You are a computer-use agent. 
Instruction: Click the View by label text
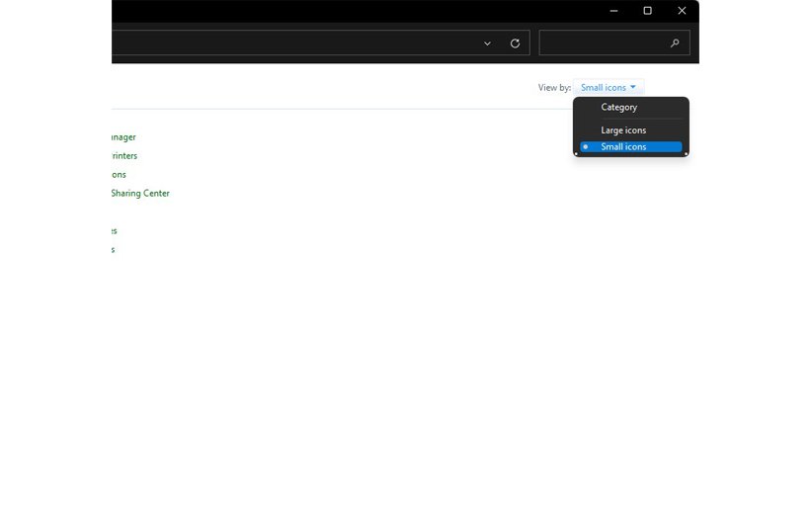(x=554, y=88)
